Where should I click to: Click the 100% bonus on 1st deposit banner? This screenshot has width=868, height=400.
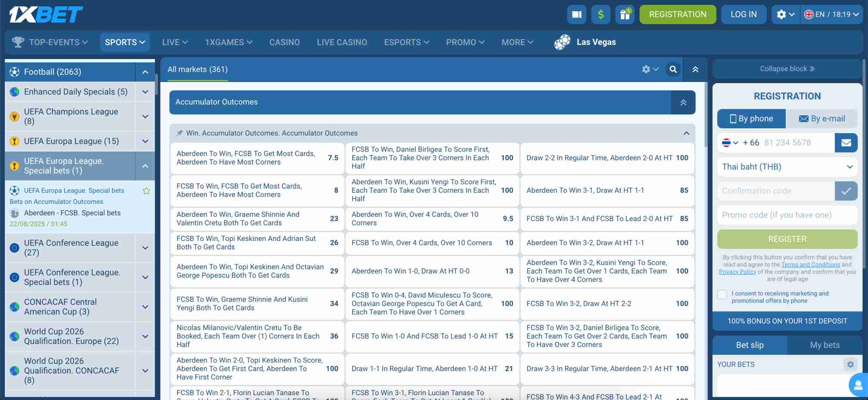coord(787,321)
